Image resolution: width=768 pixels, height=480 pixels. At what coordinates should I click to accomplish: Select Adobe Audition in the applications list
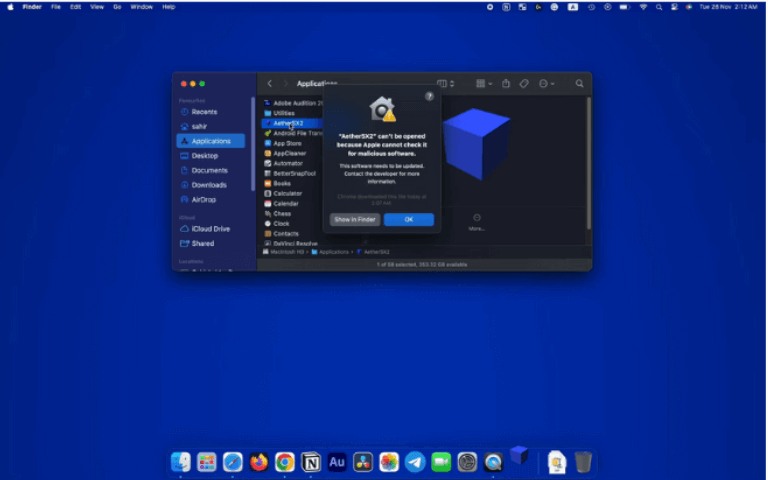point(293,103)
